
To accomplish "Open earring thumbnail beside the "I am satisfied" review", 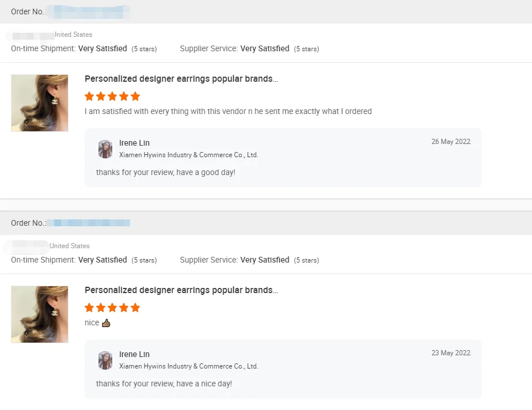I will coord(40,103).
